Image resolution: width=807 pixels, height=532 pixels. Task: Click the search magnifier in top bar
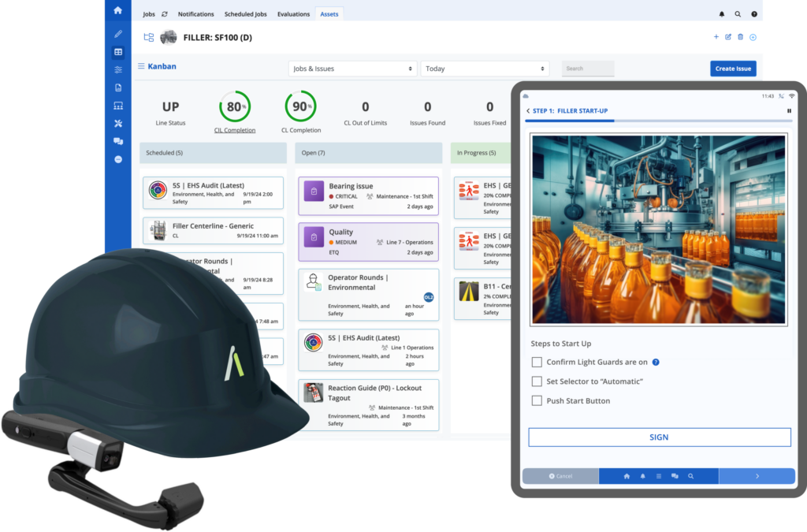(738, 14)
